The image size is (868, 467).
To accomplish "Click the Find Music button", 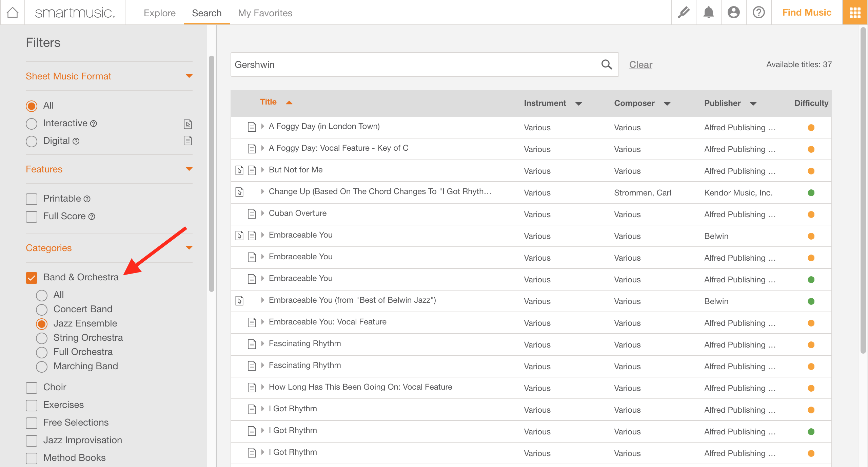I will 807,13.
